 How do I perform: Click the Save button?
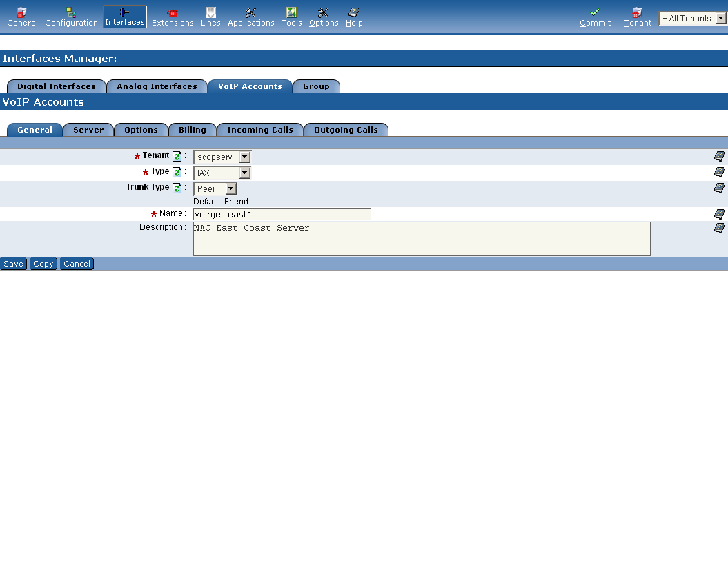click(x=14, y=264)
